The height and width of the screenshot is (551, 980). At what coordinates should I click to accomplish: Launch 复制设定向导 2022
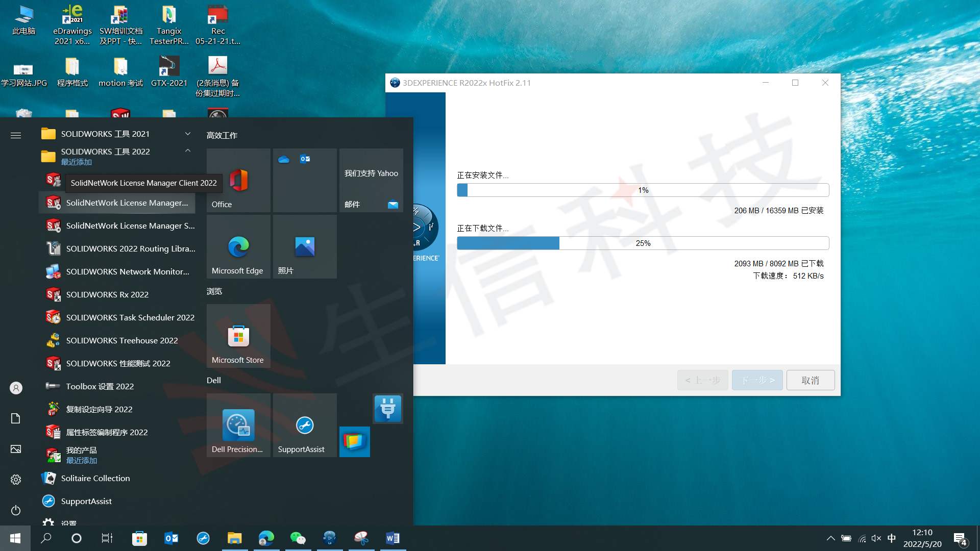[117, 409]
